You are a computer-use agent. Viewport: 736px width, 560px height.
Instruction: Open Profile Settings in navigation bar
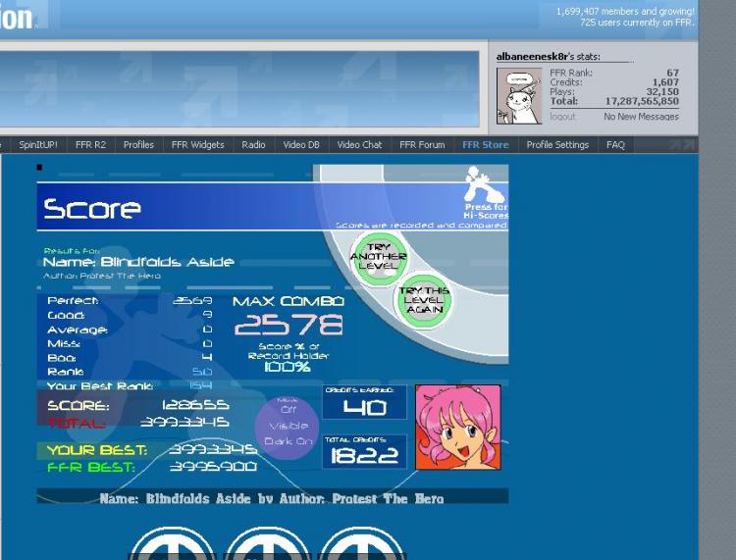click(557, 145)
